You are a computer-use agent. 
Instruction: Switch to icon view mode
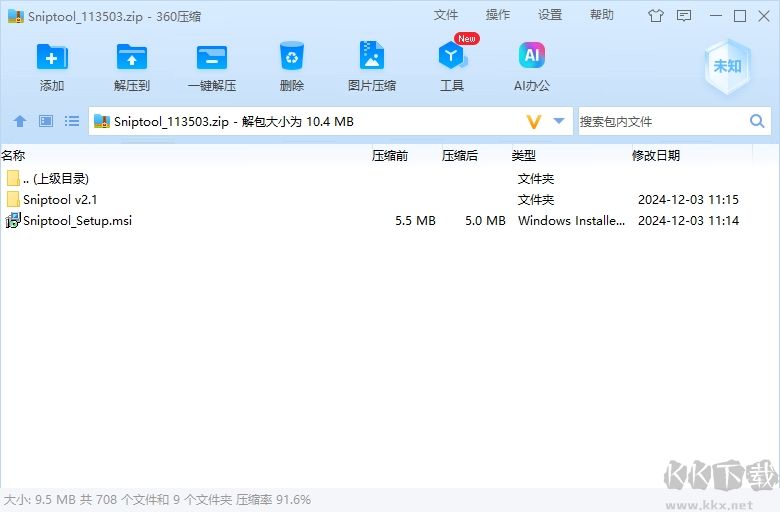point(46,121)
